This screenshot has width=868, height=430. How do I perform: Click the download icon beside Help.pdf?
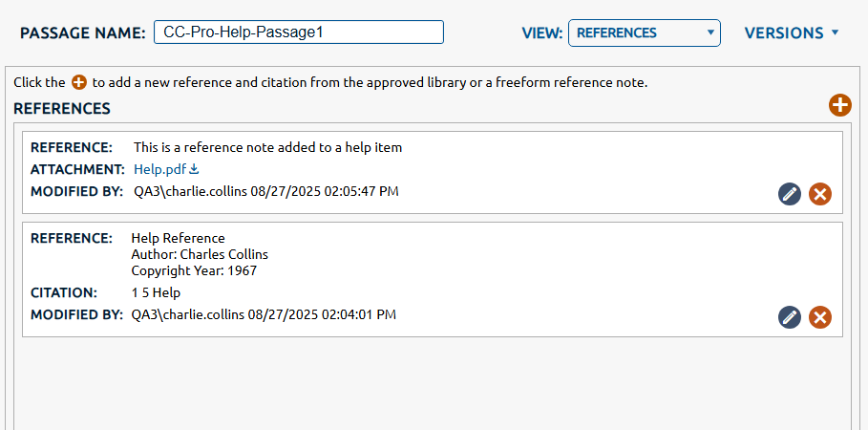point(194,169)
